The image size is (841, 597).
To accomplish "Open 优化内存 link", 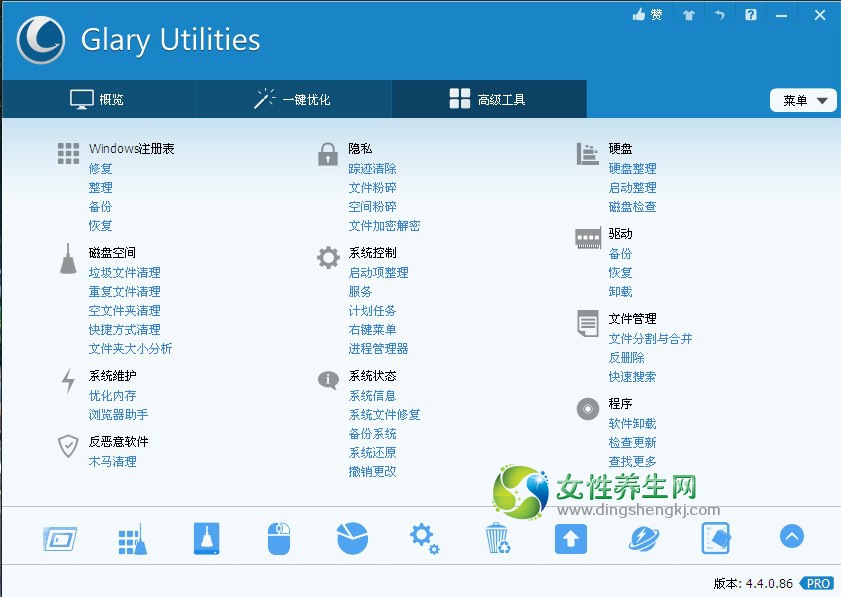I will pyautogui.click(x=113, y=396).
